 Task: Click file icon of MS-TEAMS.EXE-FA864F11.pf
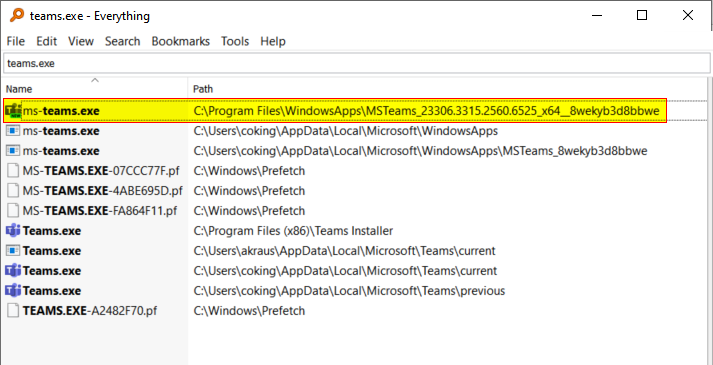tap(14, 210)
